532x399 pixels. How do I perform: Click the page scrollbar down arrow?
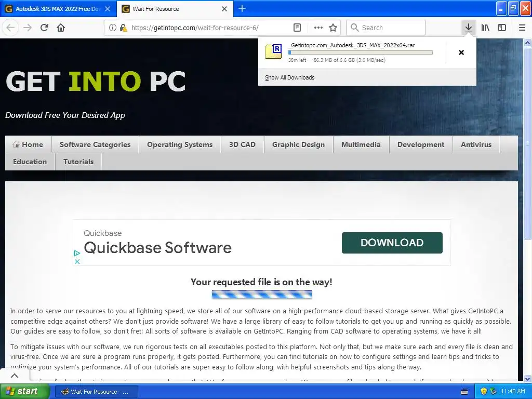tap(527, 379)
